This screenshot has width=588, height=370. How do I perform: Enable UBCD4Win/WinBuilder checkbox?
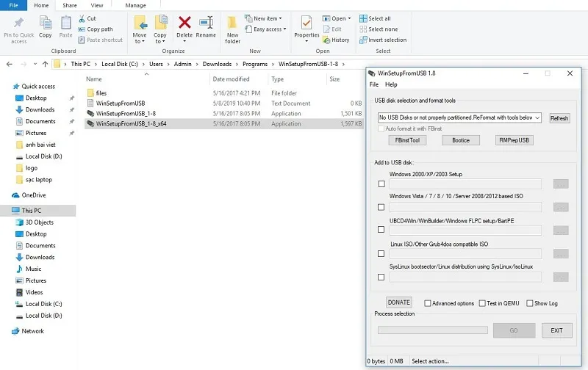(381, 229)
